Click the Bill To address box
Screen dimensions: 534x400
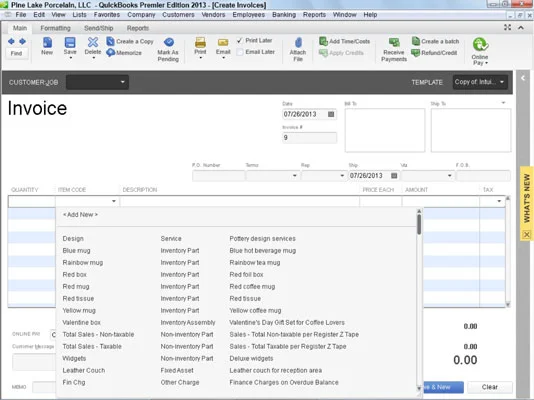[385, 130]
